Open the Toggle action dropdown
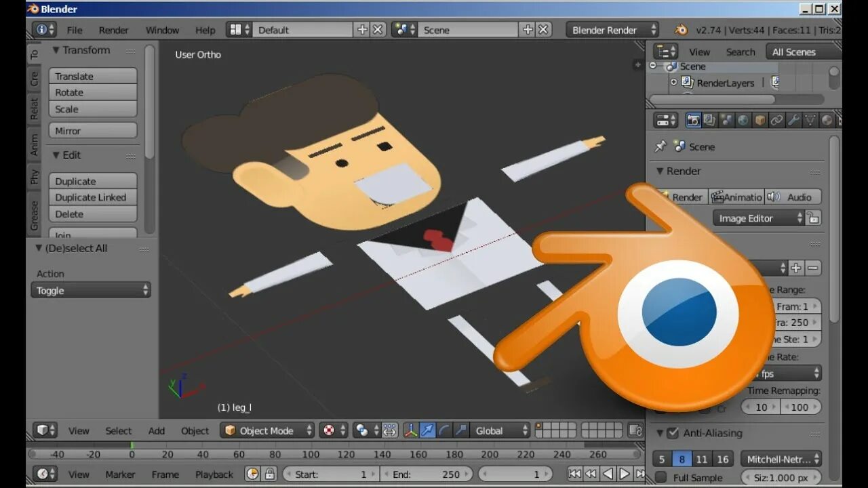This screenshot has width=868, height=488. [x=90, y=290]
